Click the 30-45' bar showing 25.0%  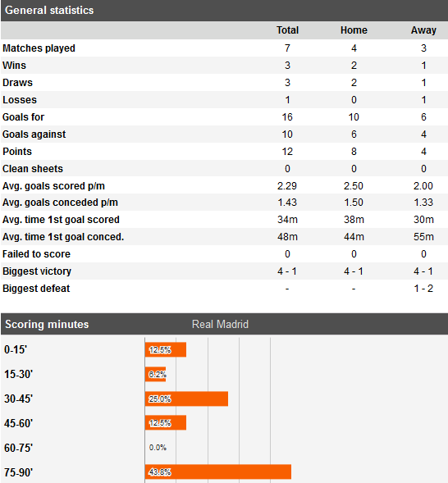(186, 399)
